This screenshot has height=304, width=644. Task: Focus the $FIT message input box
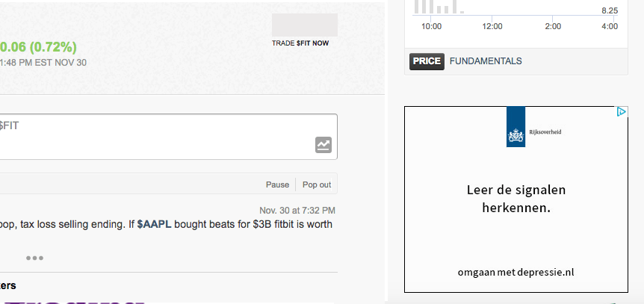(167, 137)
